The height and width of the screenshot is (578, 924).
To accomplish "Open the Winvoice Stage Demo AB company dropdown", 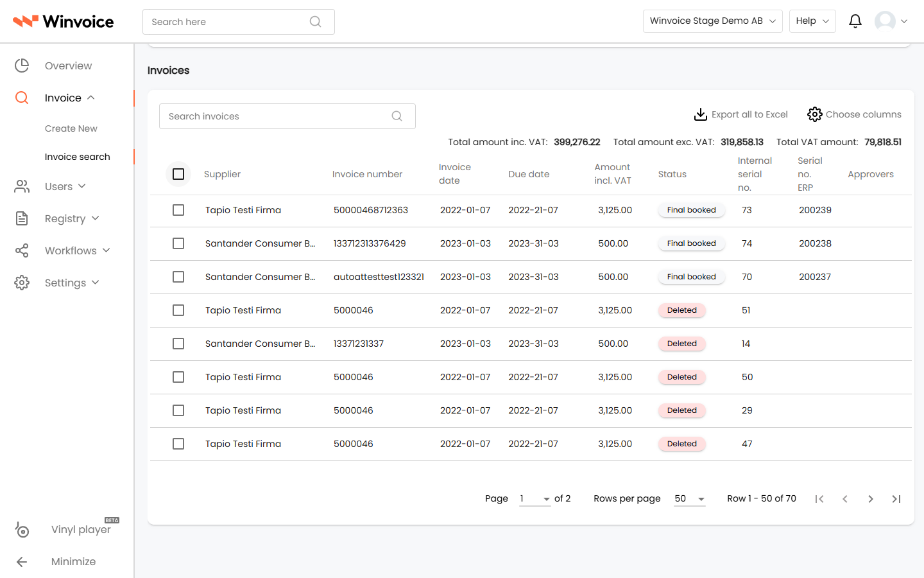I will coord(712,21).
